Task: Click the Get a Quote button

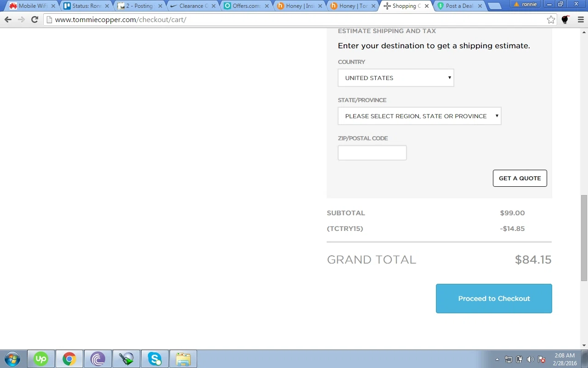Action: pos(520,178)
